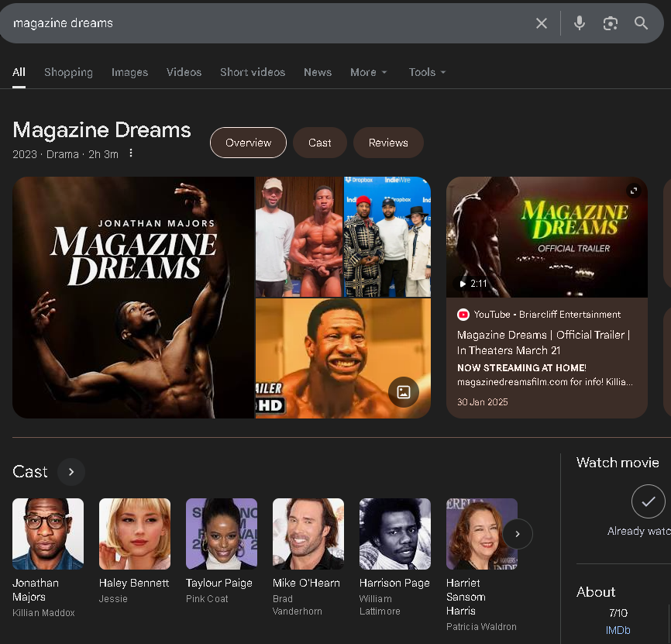Image resolution: width=671 pixels, height=644 pixels.
Task: Click the 30 Jan 2025 date text
Action: coord(482,401)
